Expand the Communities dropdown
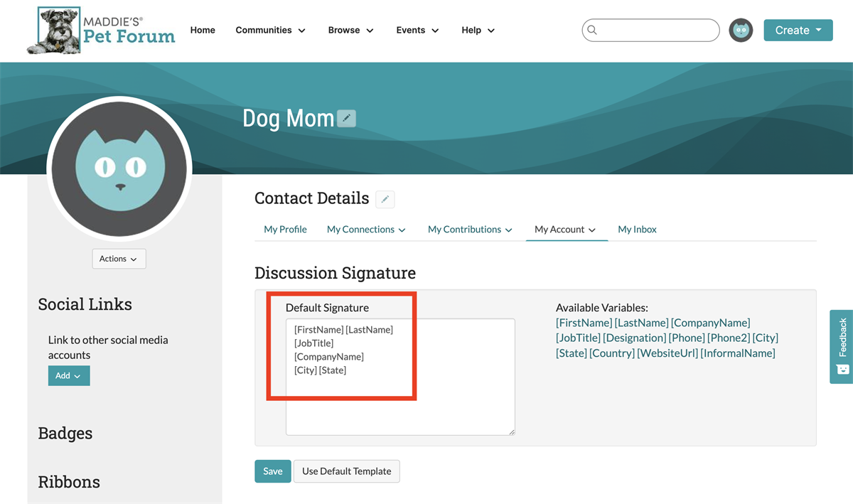This screenshot has height=504, width=853. (x=270, y=30)
